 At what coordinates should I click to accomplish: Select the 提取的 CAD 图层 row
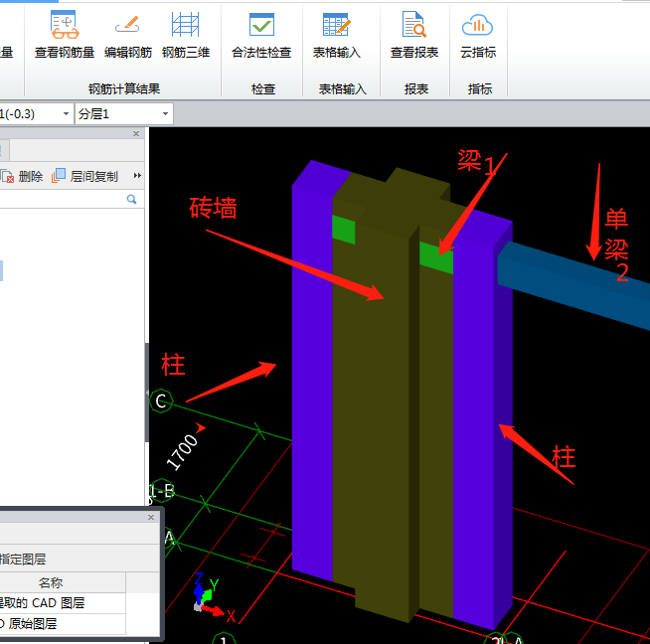[x=50, y=603]
